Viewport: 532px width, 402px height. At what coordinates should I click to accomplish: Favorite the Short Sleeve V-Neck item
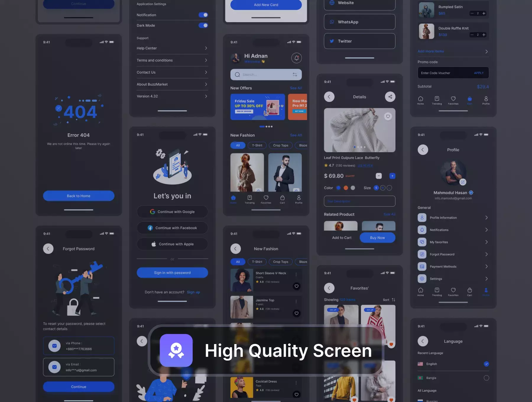tap(296, 286)
